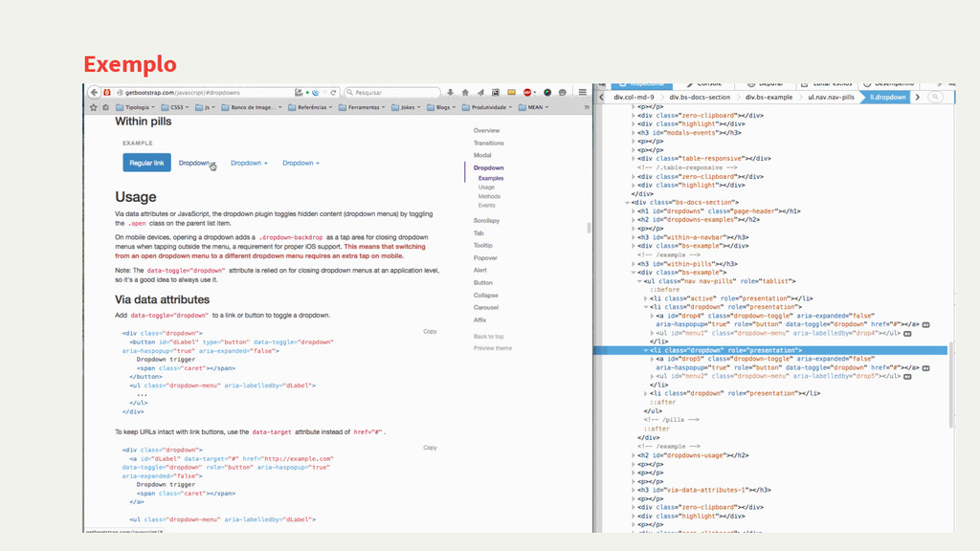Expand the h2 dropdowns-usage node
This screenshot has width=980, height=551.
point(634,455)
